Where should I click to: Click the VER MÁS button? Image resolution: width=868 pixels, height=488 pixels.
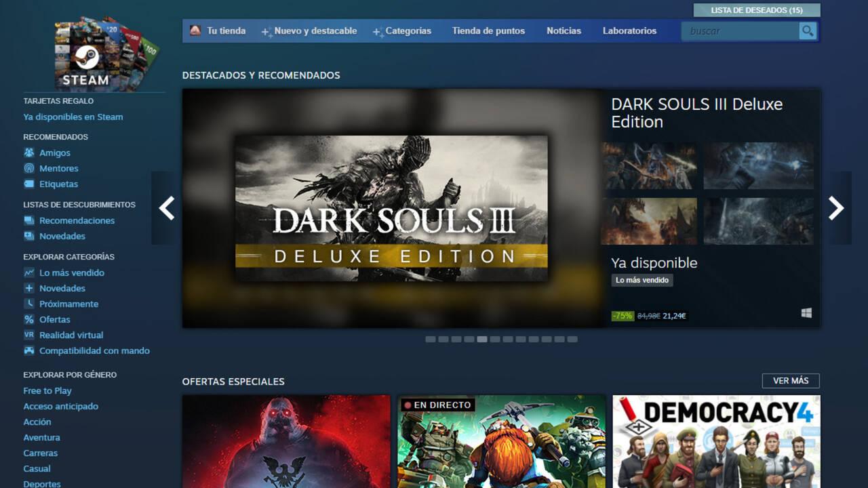pos(791,381)
